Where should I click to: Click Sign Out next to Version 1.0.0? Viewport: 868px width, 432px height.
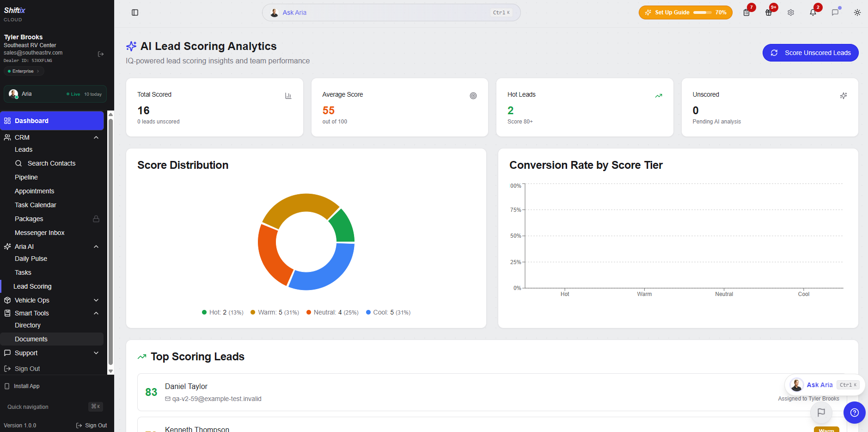tap(92, 426)
